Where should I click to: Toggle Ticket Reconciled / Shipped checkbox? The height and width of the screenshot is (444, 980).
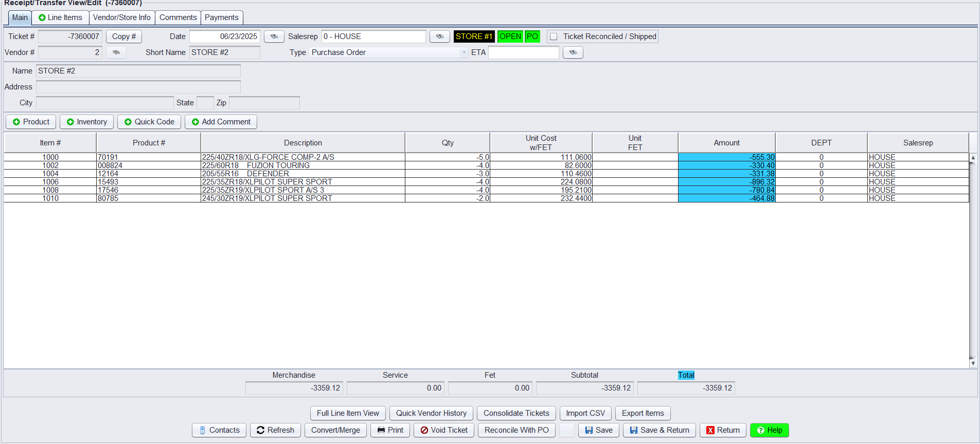(x=554, y=36)
